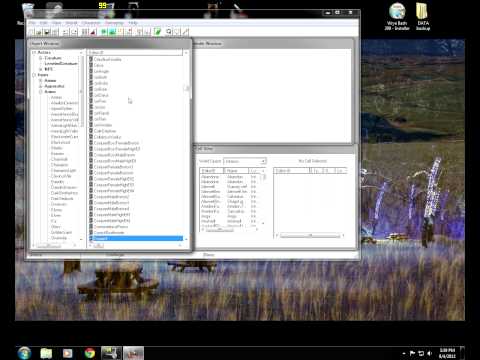Open the World Space dropdown in Cell View

coord(245,161)
